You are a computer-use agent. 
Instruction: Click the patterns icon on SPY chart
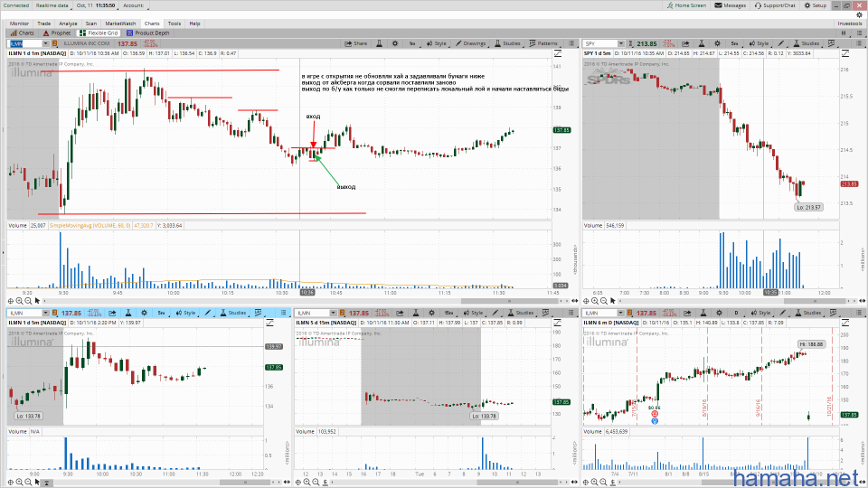click(x=831, y=43)
